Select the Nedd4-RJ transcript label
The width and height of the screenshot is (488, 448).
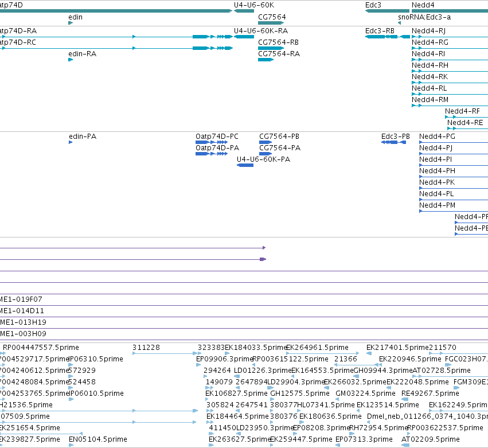pos(428,31)
